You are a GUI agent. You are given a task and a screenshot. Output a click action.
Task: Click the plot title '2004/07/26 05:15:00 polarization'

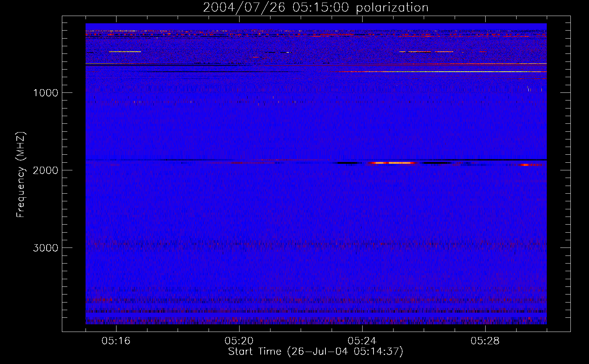click(x=316, y=8)
